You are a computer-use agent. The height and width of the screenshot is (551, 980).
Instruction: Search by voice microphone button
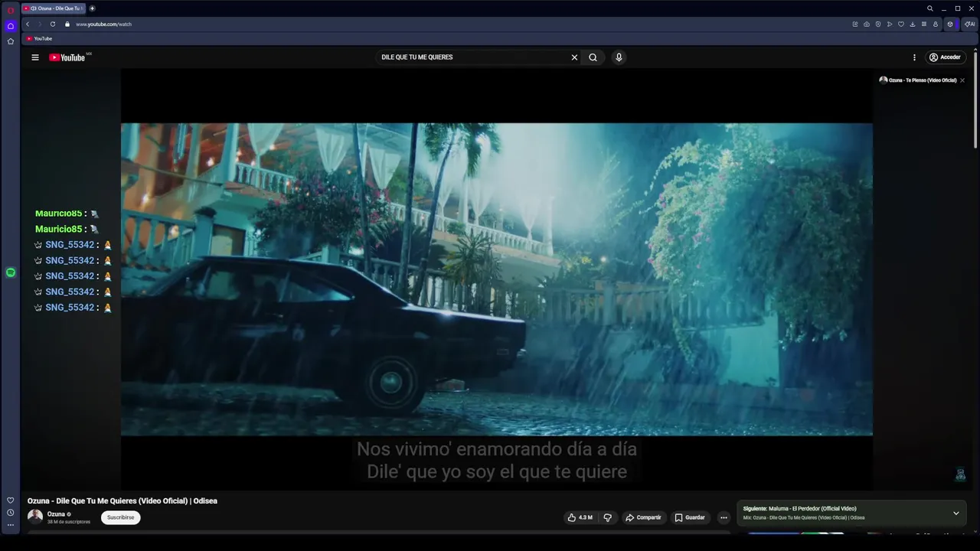coord(619,57)
